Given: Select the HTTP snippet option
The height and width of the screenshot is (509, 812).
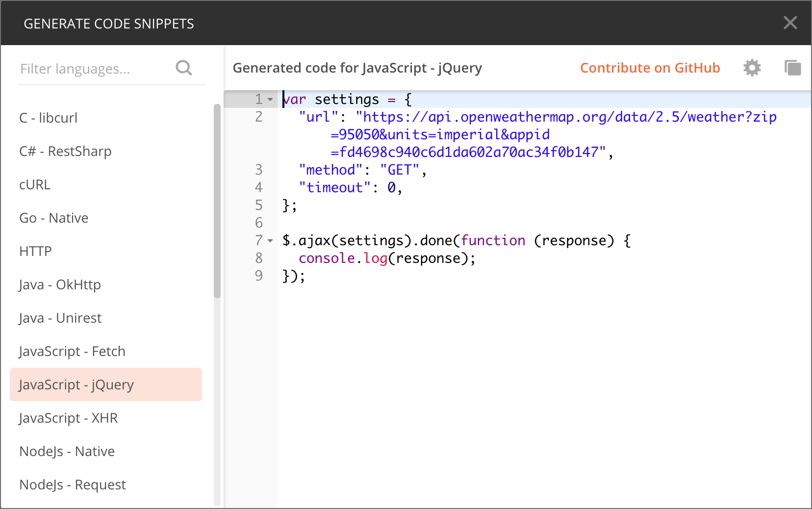Looking at the screenshot, I should tap(35, 251).
